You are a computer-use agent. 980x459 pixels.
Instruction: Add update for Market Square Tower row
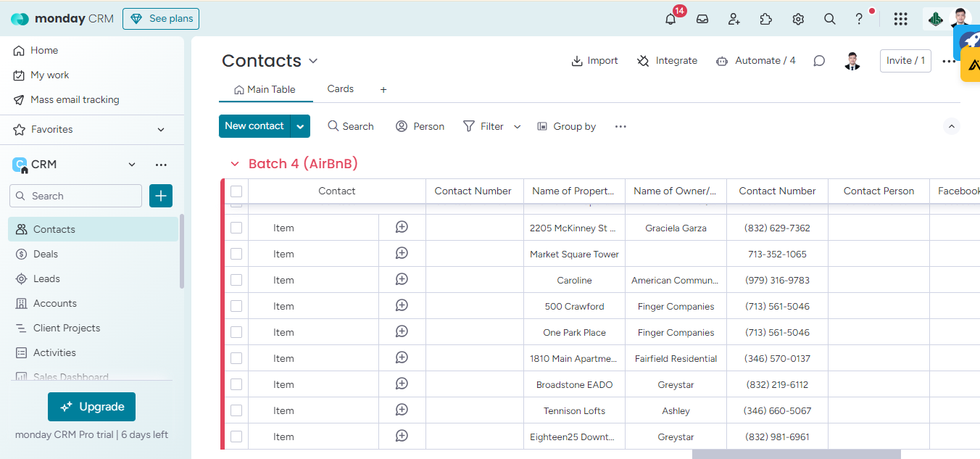tap(402, 253)
